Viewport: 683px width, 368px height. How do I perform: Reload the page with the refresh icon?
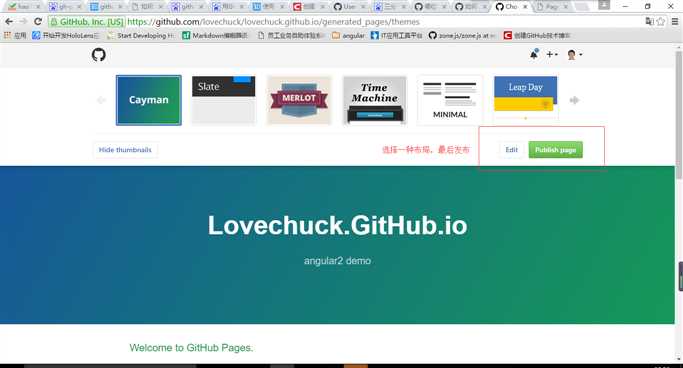38,21
